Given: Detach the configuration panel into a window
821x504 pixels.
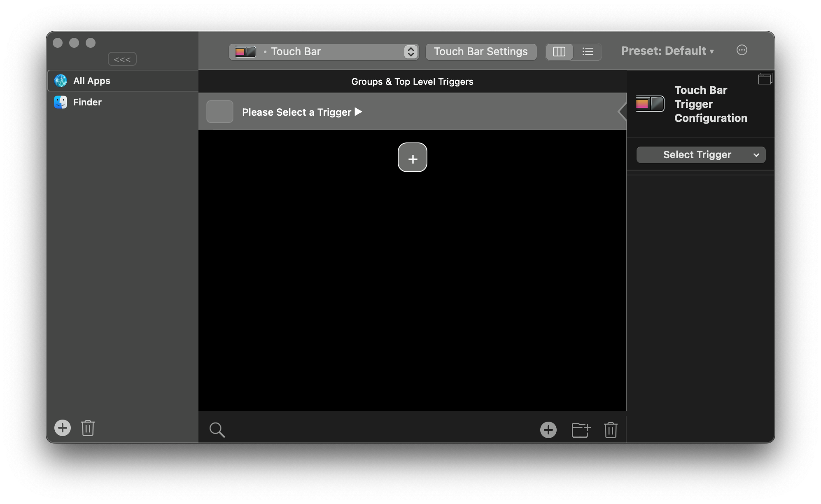Looking at the screenshot, I should coord(765,79).
